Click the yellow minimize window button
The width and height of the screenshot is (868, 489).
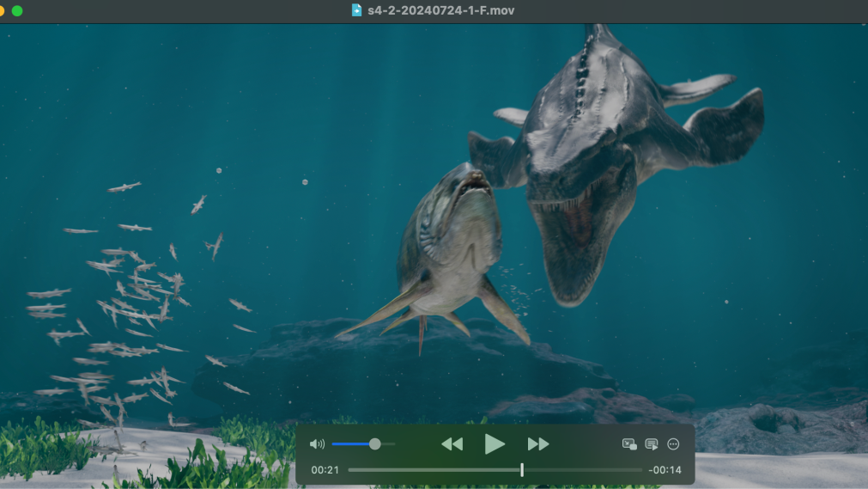pyautogui.click(x=1, y=10)
